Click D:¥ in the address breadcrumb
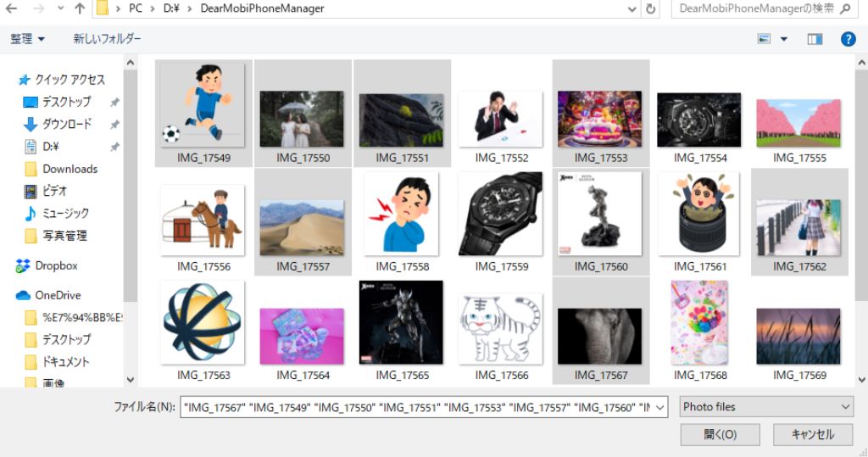 [x=171, y=8]
